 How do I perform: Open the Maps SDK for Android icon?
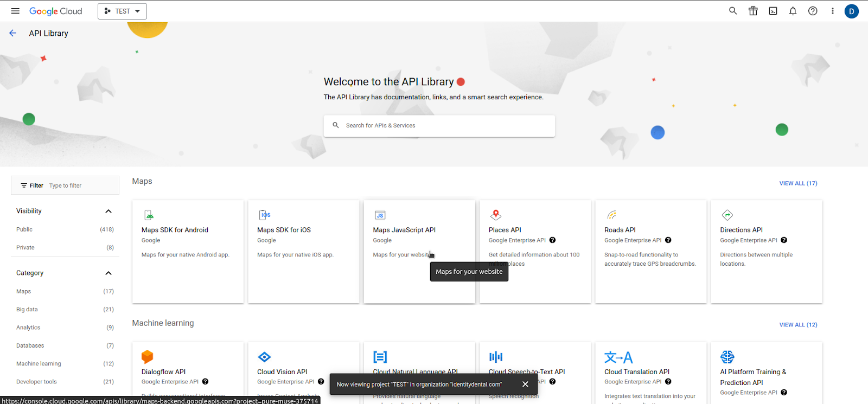click(x=149, y=215)
